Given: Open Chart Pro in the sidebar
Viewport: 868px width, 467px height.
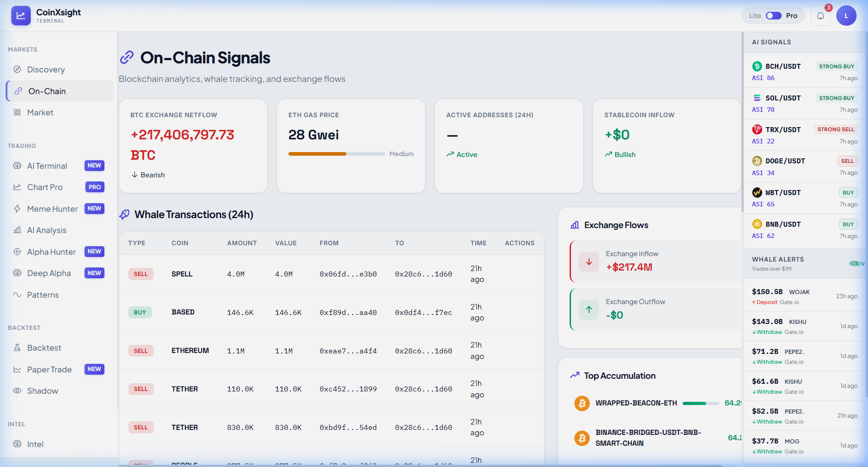Looking at the screenshot, I should tap(60, 187).
